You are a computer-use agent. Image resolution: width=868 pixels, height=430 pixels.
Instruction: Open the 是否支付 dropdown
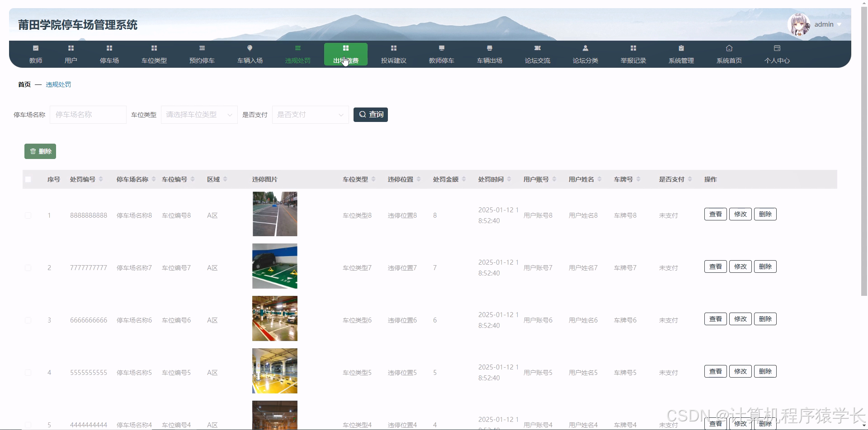(311, 115)
